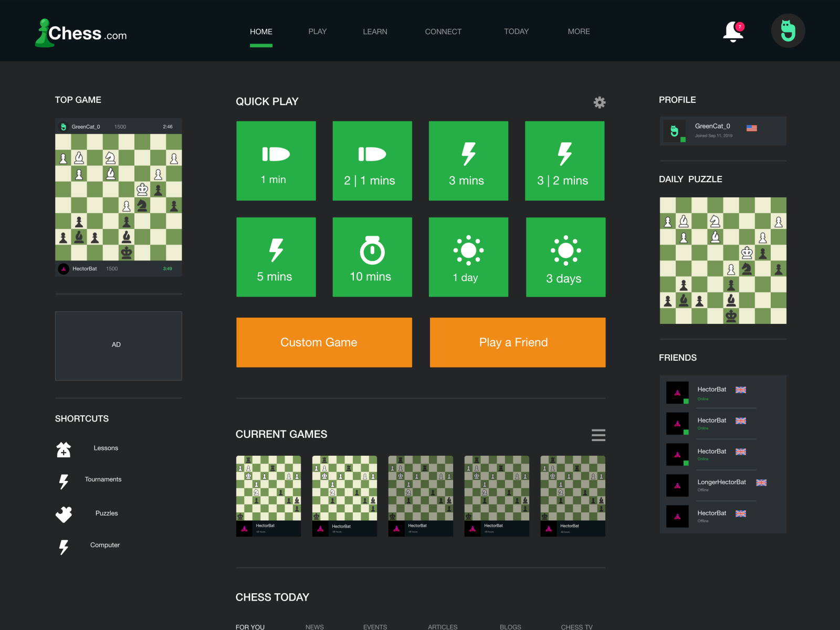The height and width of the screenshot is (630, 840).
Task: Open the Daily Puzzle board
Action: [x=722, y=261]
